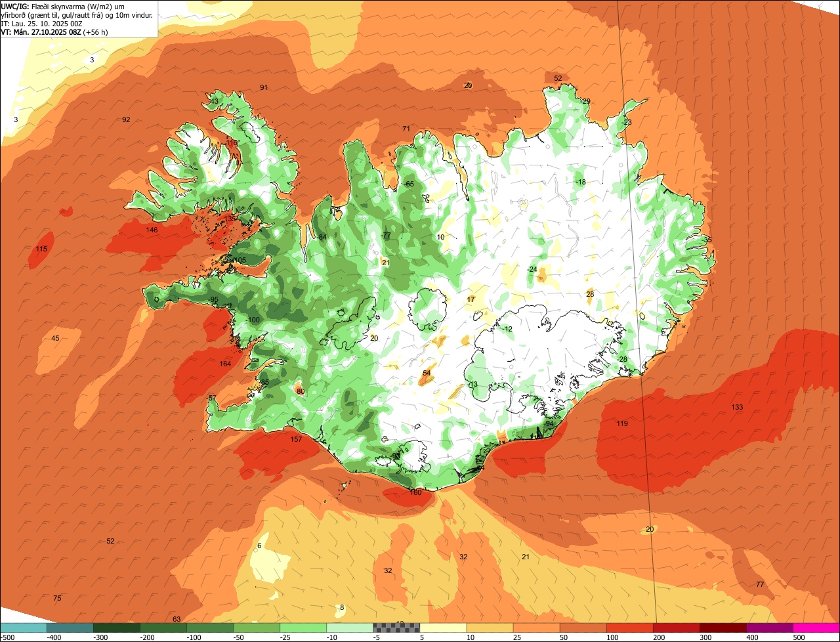Viewport: 840px width, 642px height.
Task: Click the '-24' value in eastern Iceland
Action: 532,269
